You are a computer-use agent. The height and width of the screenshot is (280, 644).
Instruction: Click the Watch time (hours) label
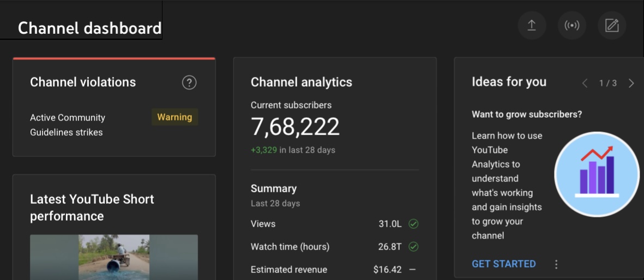pyautogui.click(x=290, y=247)
